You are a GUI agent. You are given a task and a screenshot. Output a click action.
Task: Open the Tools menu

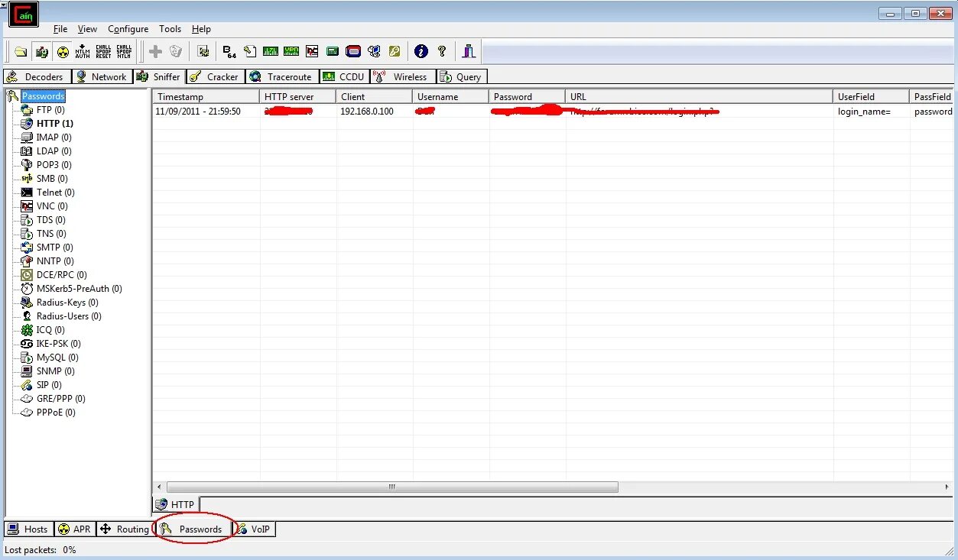(170, 29)
